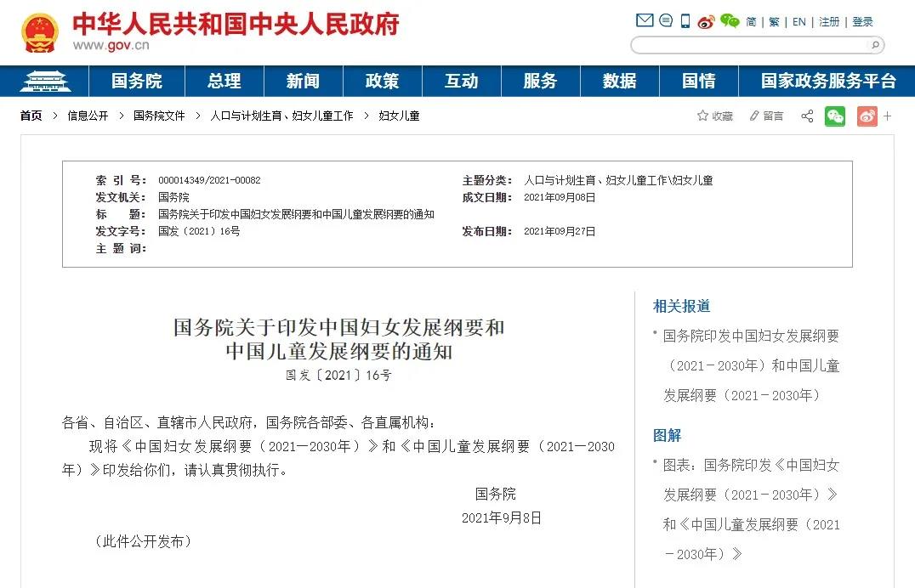This screenshot has width=915, height=588.
Task: Share via the red Weibo button
Action: (x=867, y=116)
